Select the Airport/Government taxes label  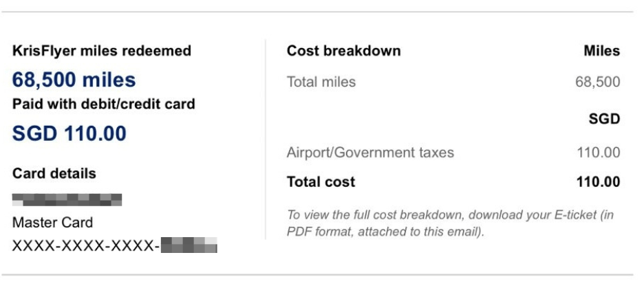tap(370, 153)
